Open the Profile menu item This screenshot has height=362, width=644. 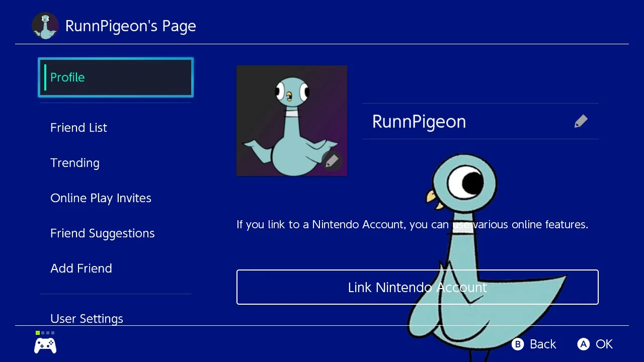(116, 77)
